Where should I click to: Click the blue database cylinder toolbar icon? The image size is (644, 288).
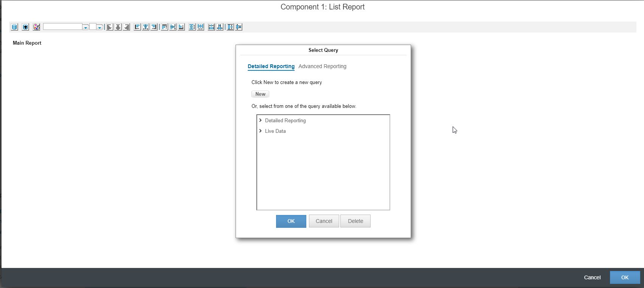click(x=14, y=27)
